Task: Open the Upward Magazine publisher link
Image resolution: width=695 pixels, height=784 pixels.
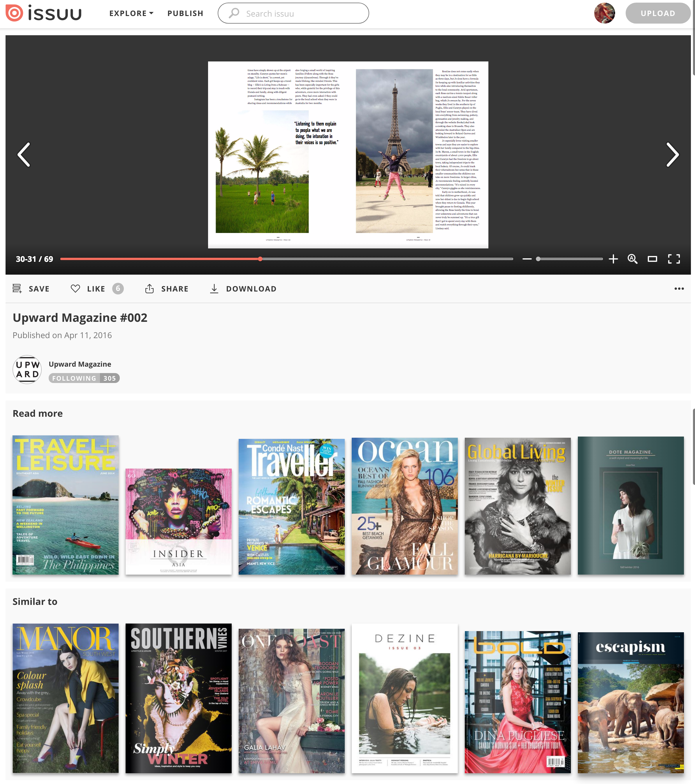Action: 80,364
